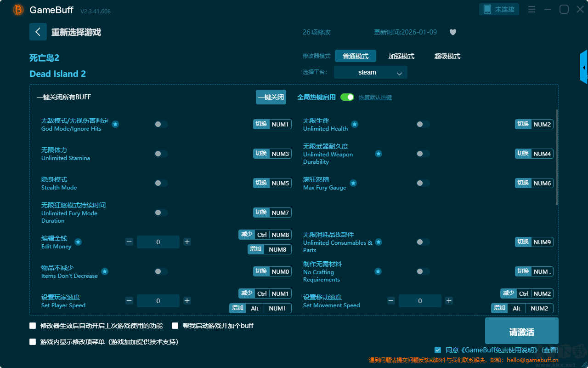Decrease Set Player Speed with minus
This screenshot has height=368, width=588.
click(x=129, y=301)
